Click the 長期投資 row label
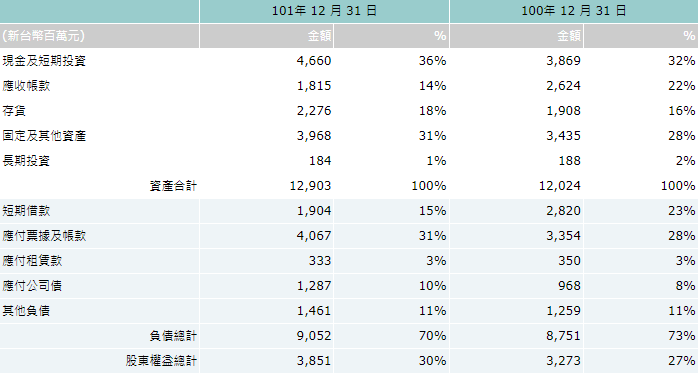 (x=26, y=160)
